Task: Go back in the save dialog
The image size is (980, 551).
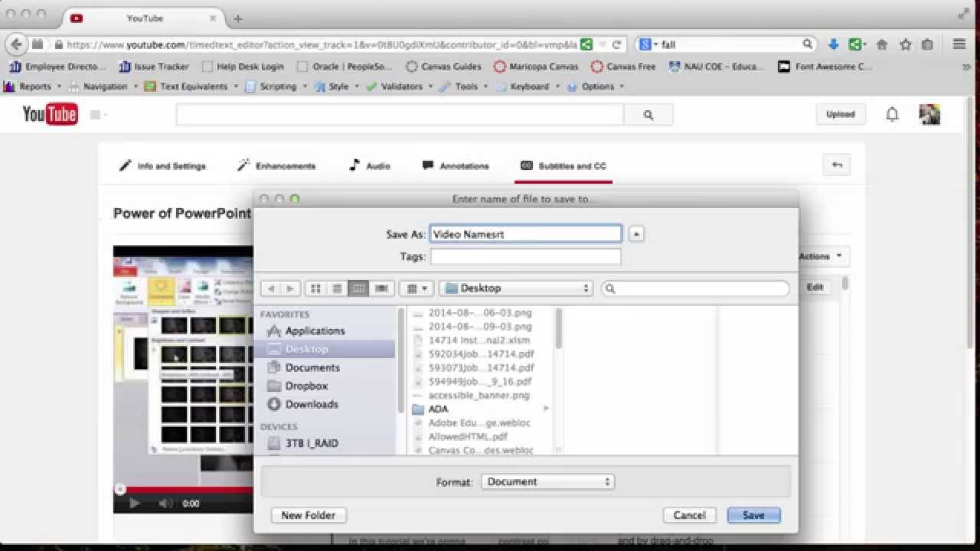Action: pos(270,289)
